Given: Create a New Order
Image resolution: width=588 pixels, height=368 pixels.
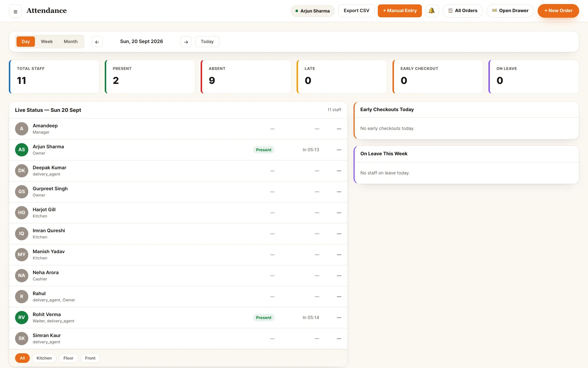Looking at the screenshot, I should (x=558, y=11).
